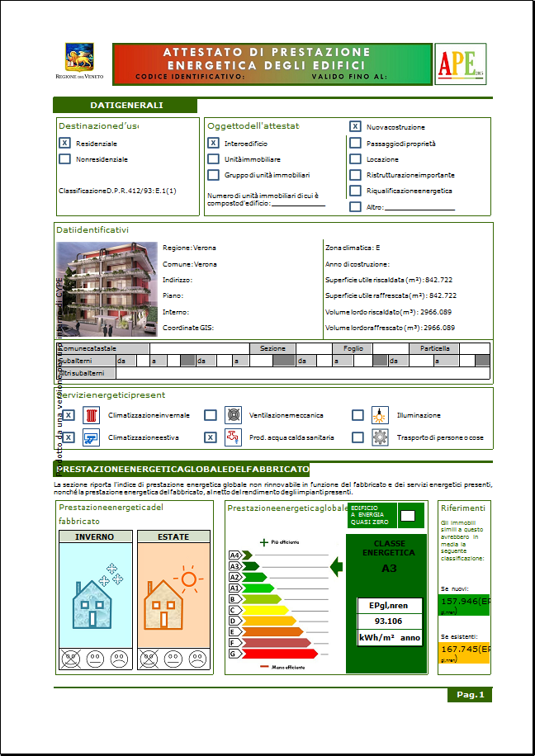This screenshot has width=535, height=756.
Task: Toggle the Residenziale checkbox
Action: point(65,144)
